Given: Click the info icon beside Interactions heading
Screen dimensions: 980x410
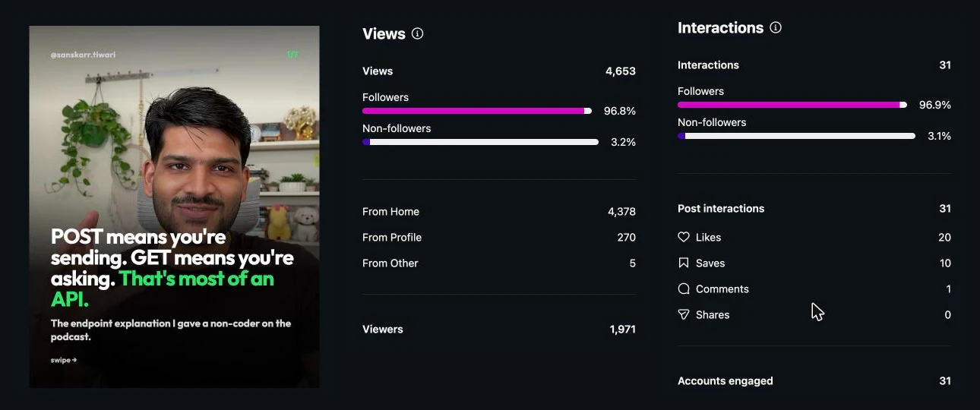Looking at the screenshot, I should point(776,27).
